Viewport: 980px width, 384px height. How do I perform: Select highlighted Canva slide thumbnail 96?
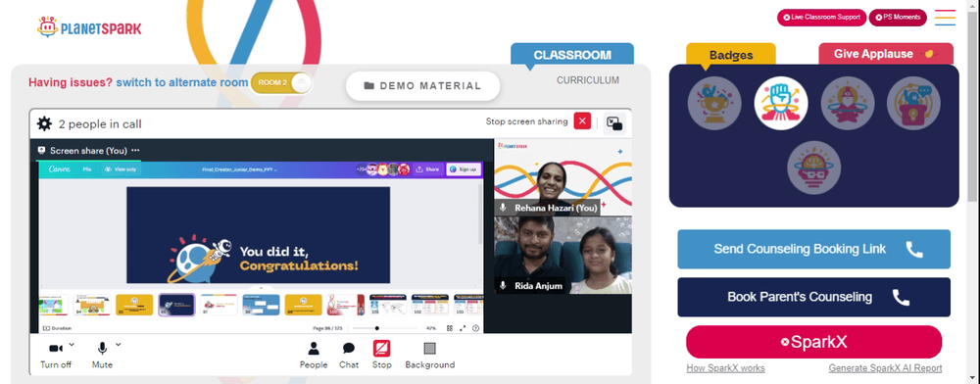tap(176, 306)
